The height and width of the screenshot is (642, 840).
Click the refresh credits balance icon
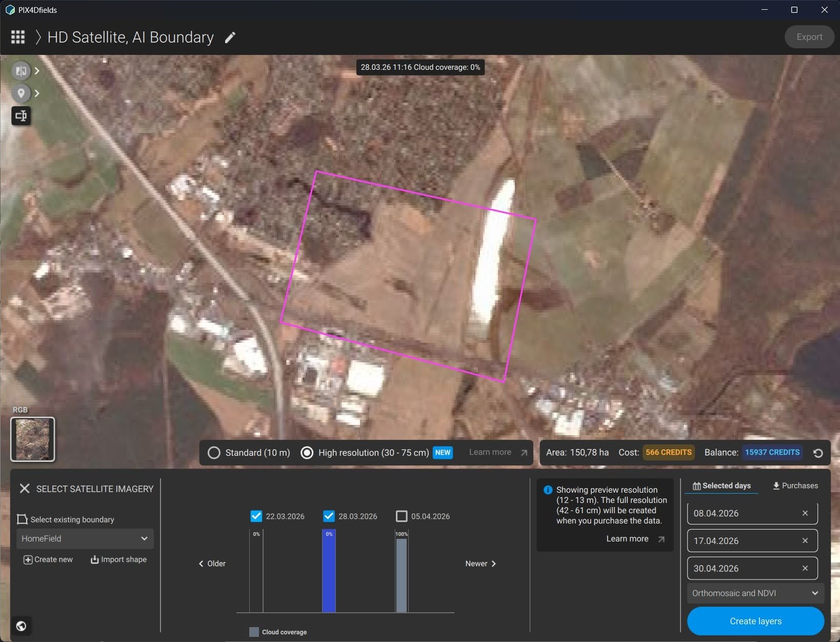click(x=818, y=453)
